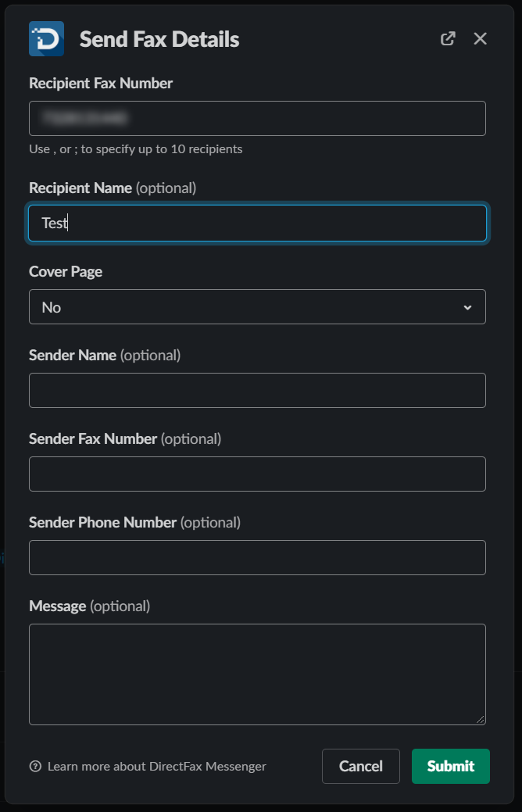The image size is (522, 812).
Task: Open Learn more about DirectFax Messenger link
Action: [156, 766]
